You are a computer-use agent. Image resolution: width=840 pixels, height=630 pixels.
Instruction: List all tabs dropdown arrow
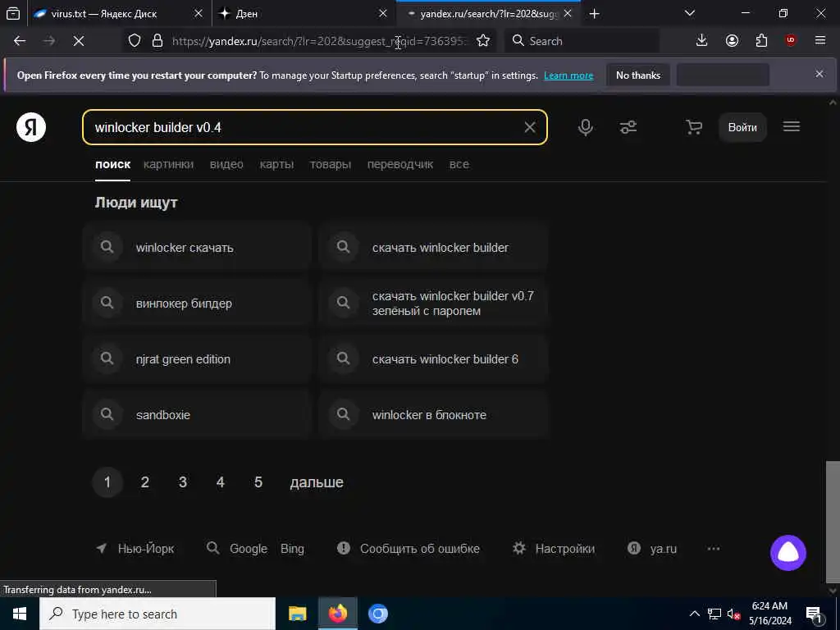690,13
